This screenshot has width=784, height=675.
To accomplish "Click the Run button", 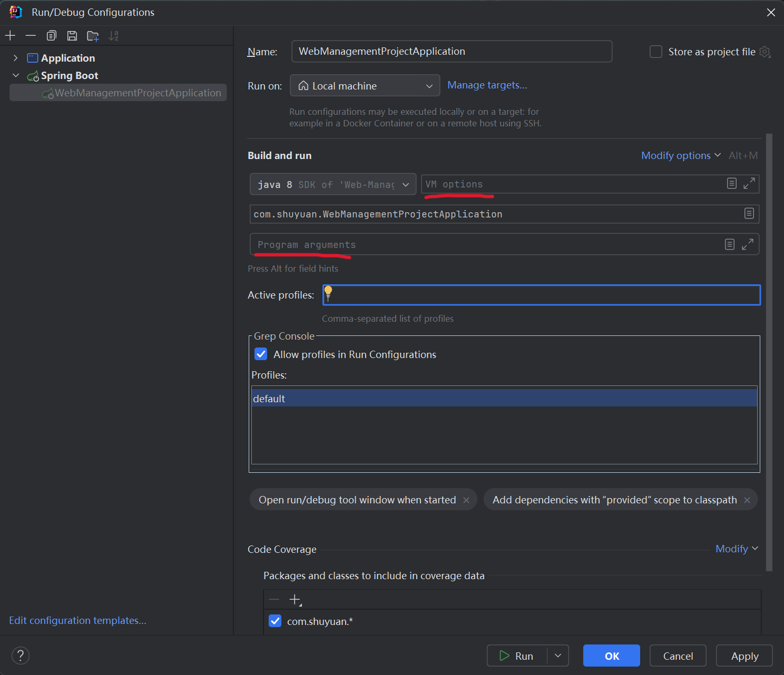I will [x=517, y=656].
